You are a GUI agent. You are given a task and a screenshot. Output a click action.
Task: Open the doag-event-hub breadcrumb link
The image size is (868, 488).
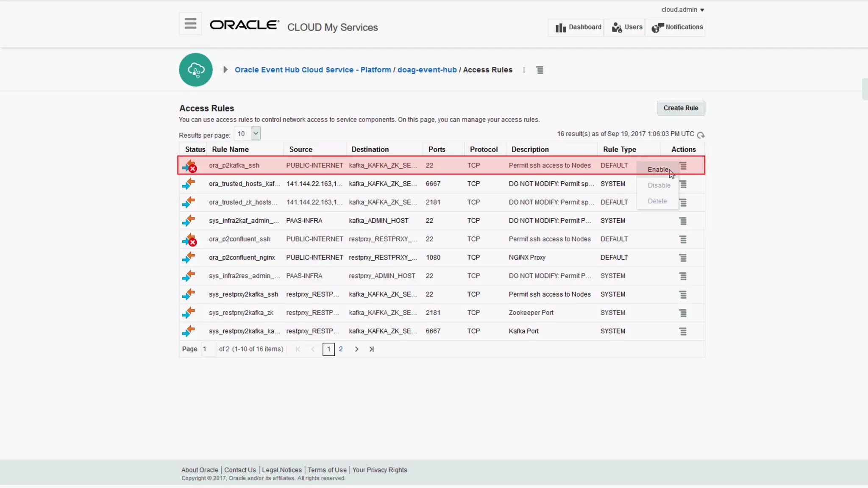(427, 70)
